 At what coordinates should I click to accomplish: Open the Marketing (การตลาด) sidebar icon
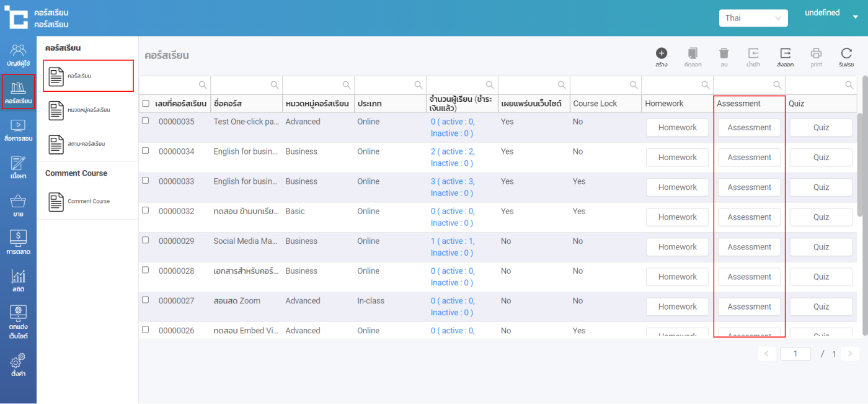pyautogui.click(x=18, y=241)
